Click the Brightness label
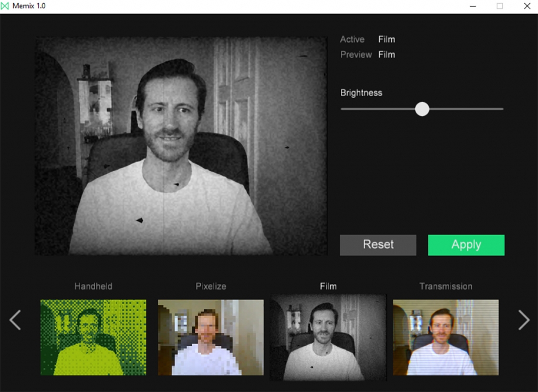 pyautogui.click(x=363, y=92)
